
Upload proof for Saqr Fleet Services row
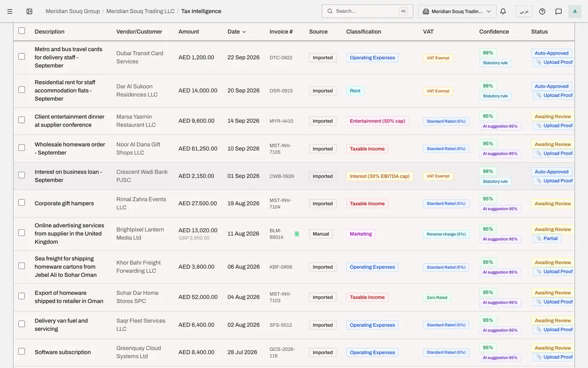coord(554,329)
